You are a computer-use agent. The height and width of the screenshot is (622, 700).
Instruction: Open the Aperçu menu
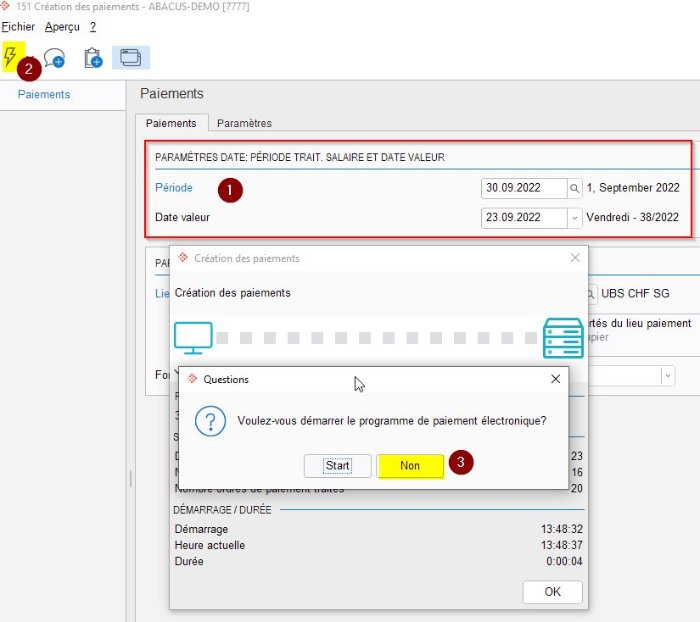62,27
